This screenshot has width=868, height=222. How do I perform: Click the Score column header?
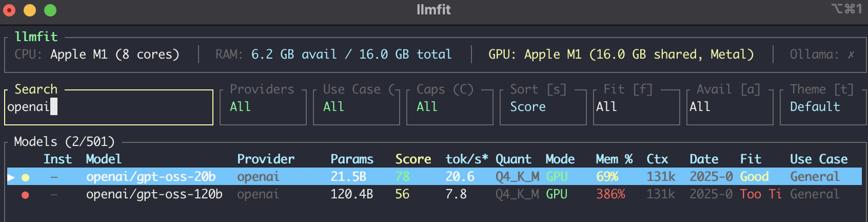[x=413, y=159]
